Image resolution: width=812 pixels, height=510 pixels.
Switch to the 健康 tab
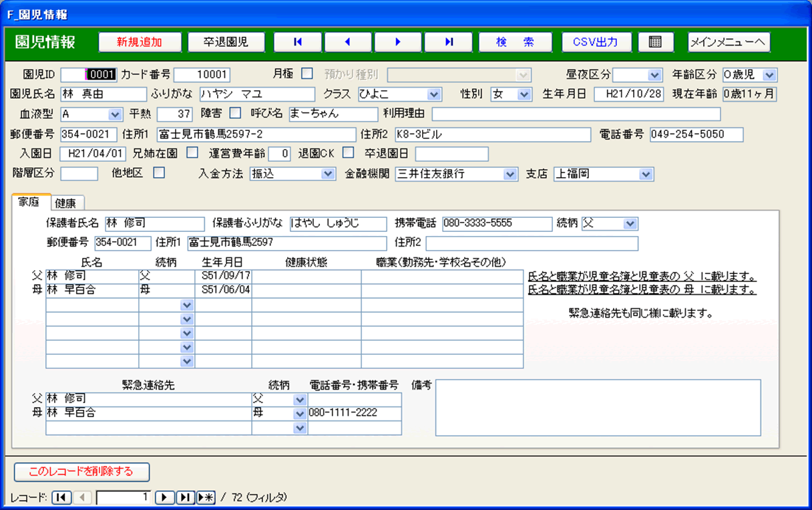(x=65, y=203)
